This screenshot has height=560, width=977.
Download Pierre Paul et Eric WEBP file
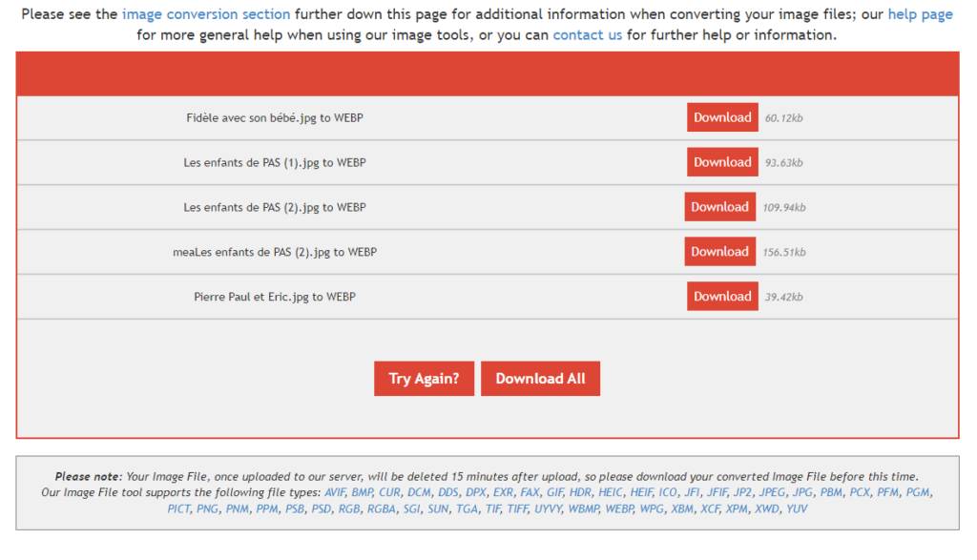click(722, 297)
